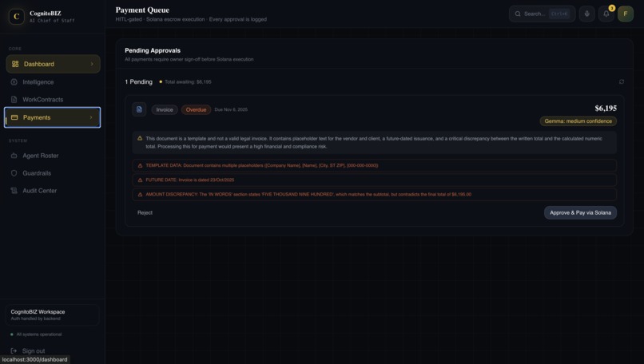Click the Payments card icon
644x364 pixels.
click(x=14, y=117)
